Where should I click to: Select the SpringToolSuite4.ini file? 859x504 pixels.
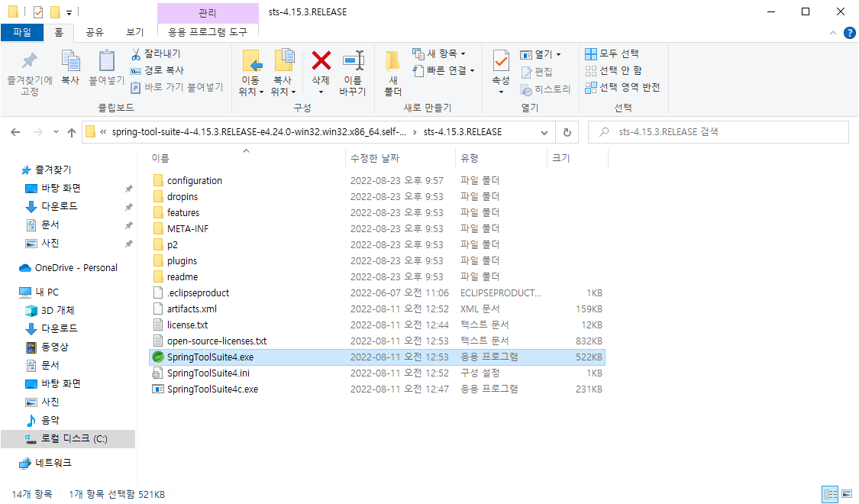tap(208, 373)
